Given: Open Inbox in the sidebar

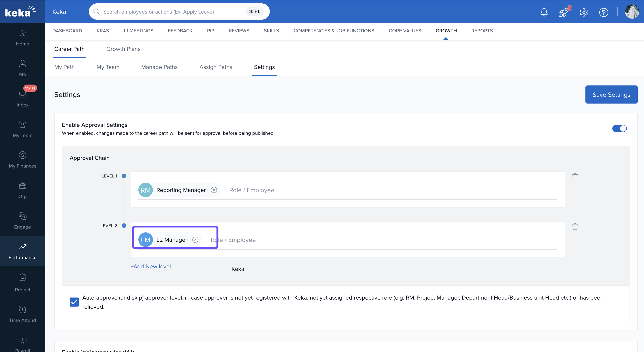Looking at the screenshot, I should tap(23, 99).
